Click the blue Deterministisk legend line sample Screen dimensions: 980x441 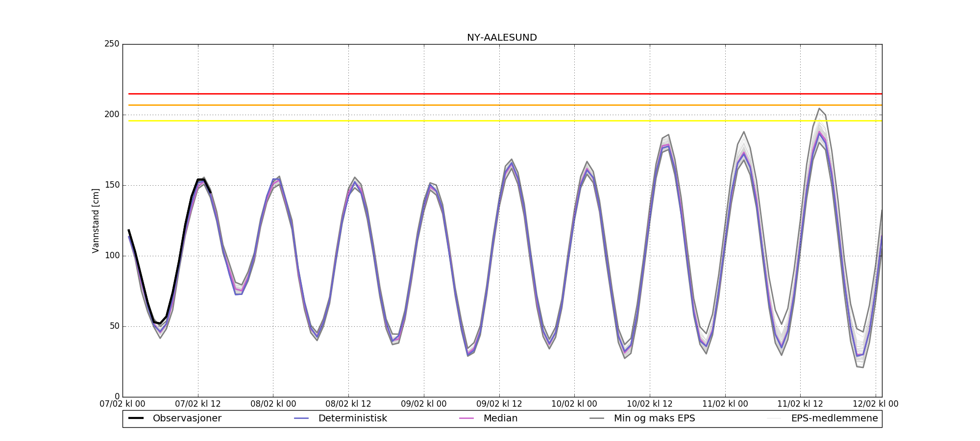301,418
